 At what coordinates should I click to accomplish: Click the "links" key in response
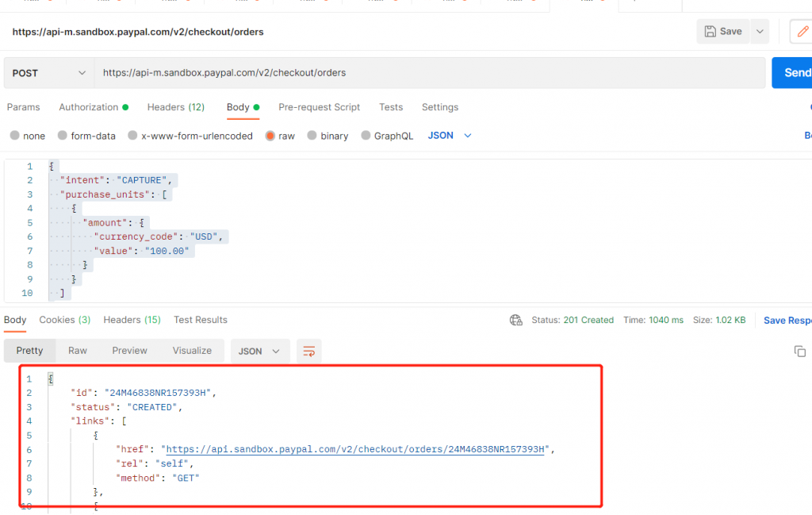tap(90, 421)
